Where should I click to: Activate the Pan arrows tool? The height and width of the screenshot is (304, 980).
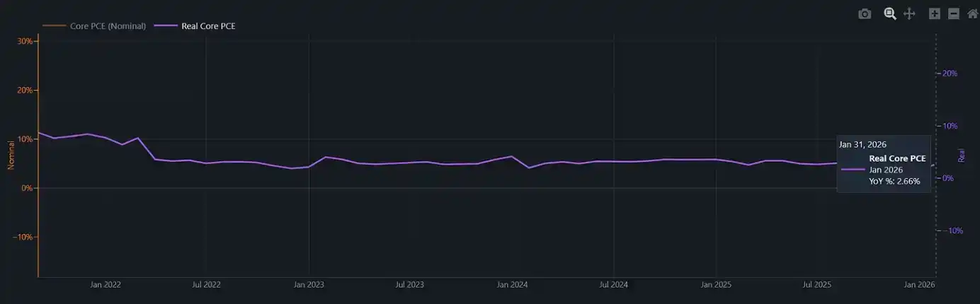click(910, 13)
